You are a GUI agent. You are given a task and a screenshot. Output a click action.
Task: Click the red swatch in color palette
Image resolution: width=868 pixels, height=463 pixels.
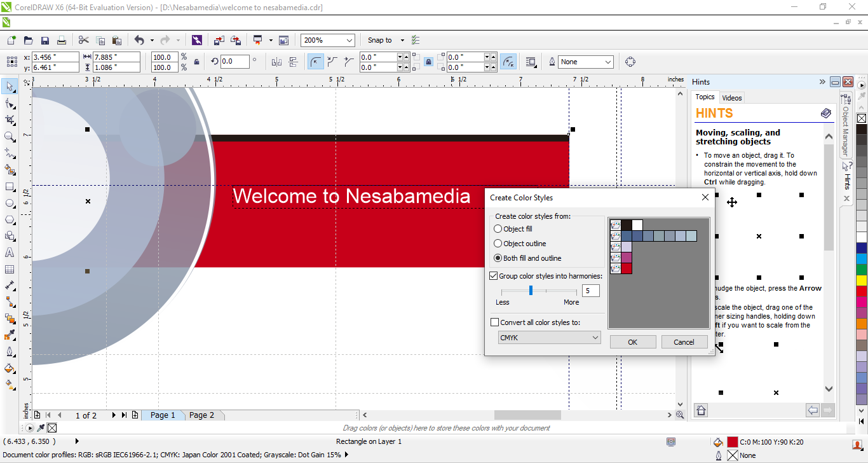(x=862, y=291)
